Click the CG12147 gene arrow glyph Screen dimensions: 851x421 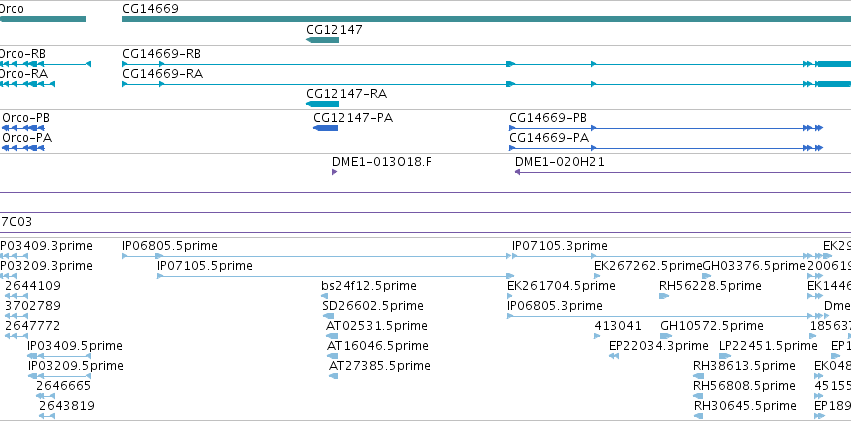pos(322,40)
